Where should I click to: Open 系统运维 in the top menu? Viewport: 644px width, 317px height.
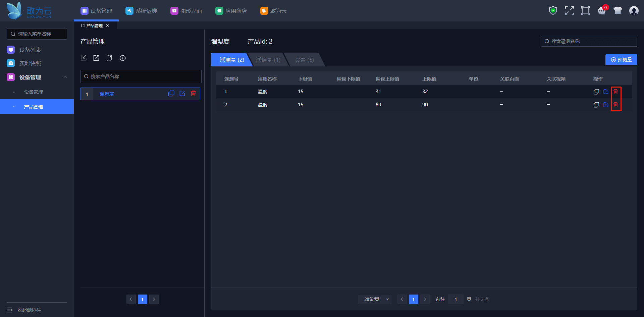tap(142, 11)
